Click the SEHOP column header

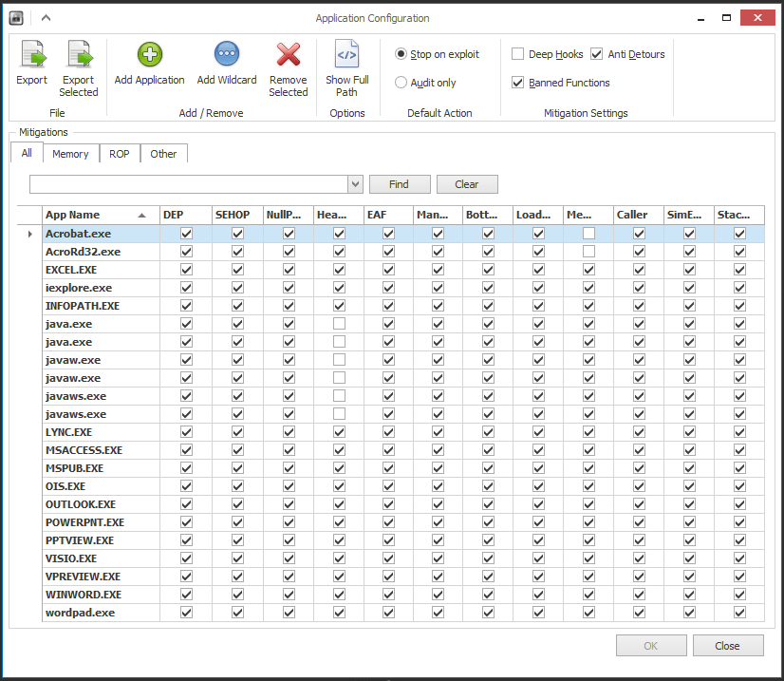[237, 215]
